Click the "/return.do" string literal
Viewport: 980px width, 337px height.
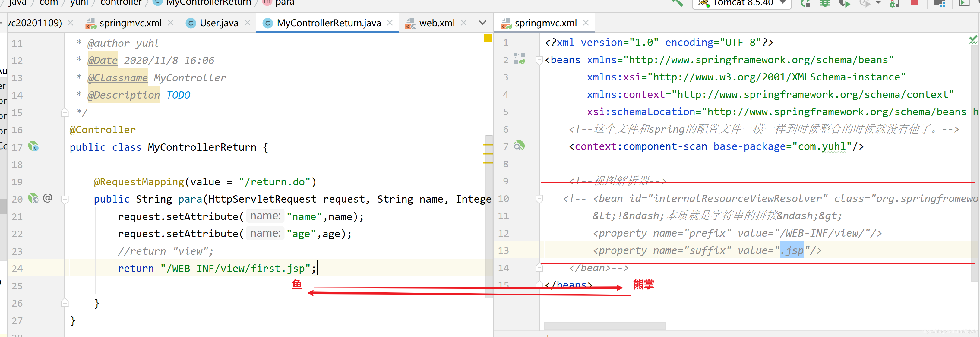click(274, 182)
